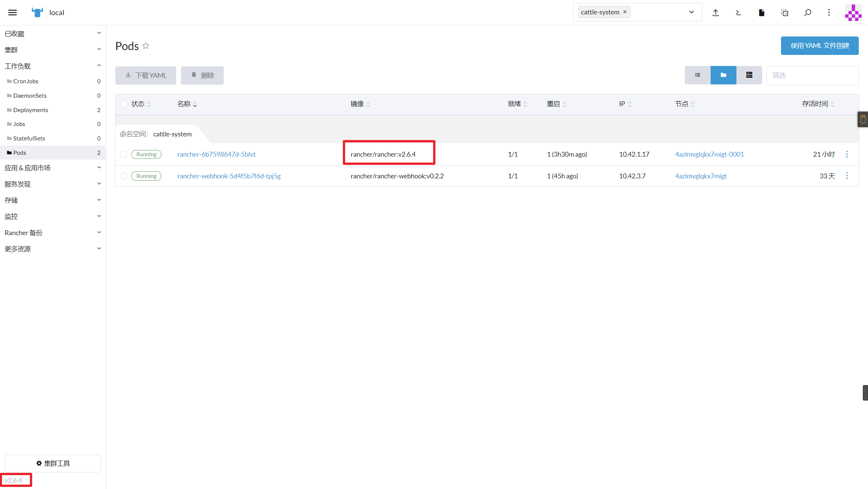
Task: Sort the table by 节点 column
Action: pos(685,104)
